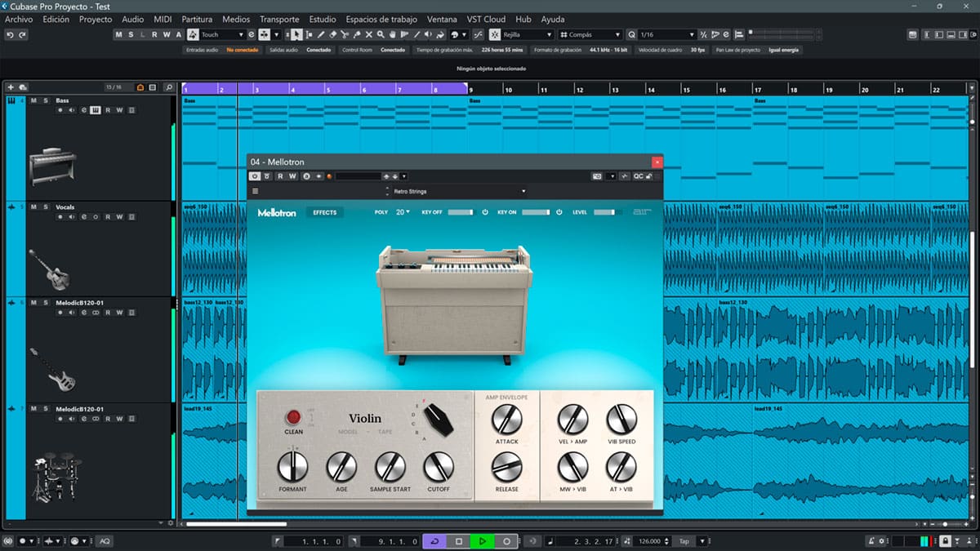Stop playback with the Stop button
Image resolution: width=980 pixels, height=551 pixels.
[x=459, y=541]
